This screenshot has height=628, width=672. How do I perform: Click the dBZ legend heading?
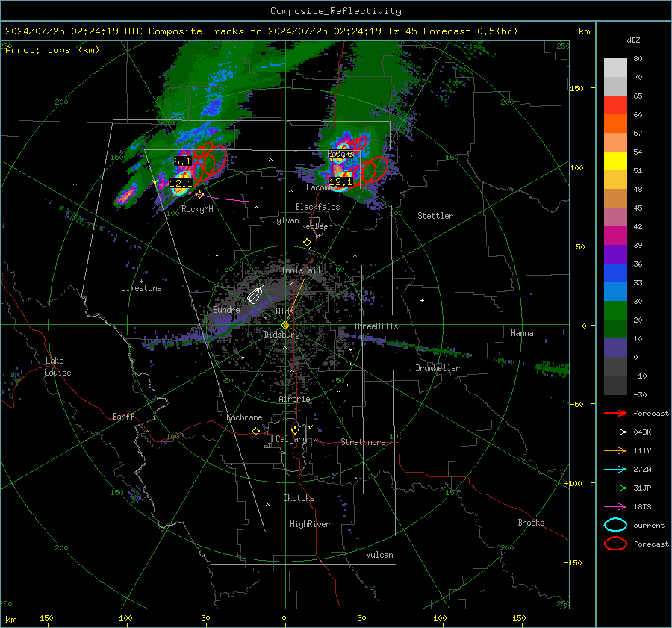point(633,40)
